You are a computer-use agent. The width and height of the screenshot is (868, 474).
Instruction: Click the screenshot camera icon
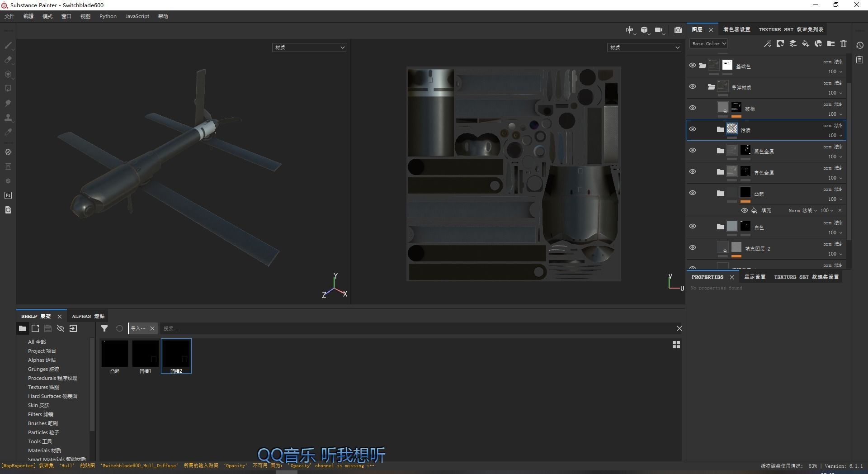[x=678, y=30]
